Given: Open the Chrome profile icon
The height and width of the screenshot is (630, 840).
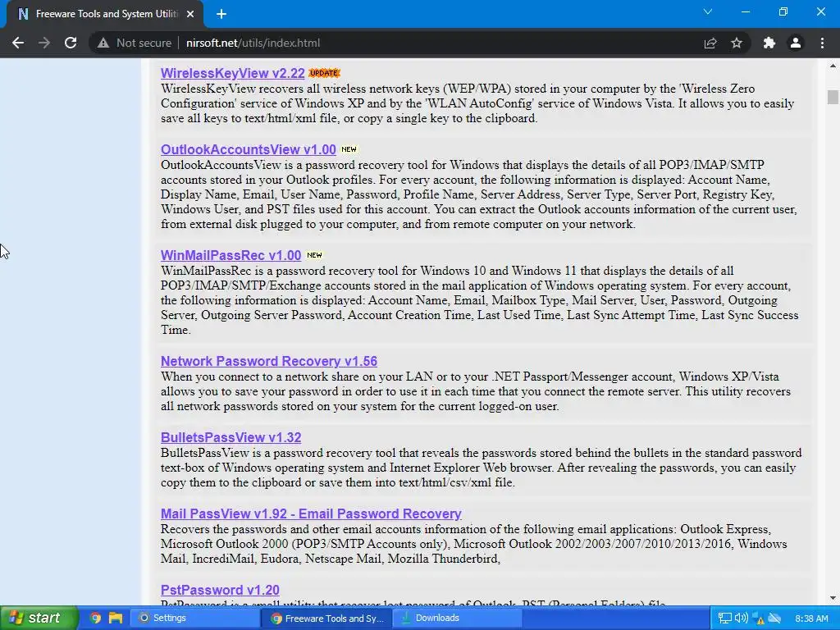Looking at the screenshot, I should click(x=796, y=43).
